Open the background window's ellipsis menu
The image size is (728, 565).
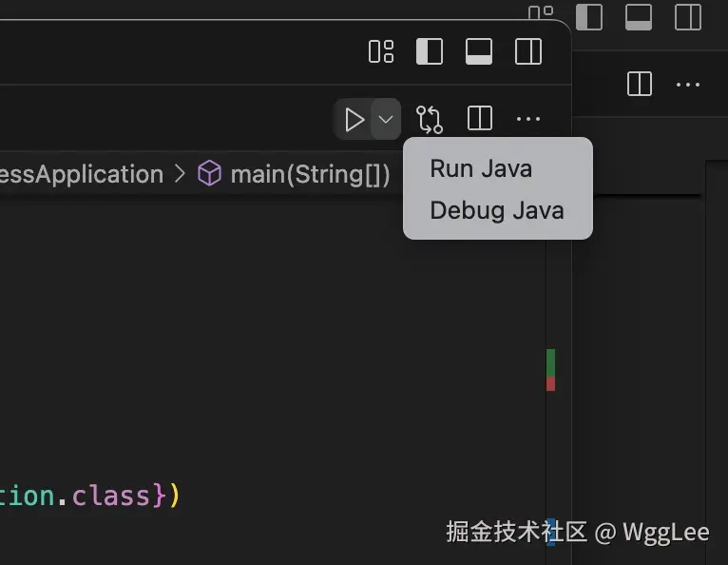[x=687, y=84]
